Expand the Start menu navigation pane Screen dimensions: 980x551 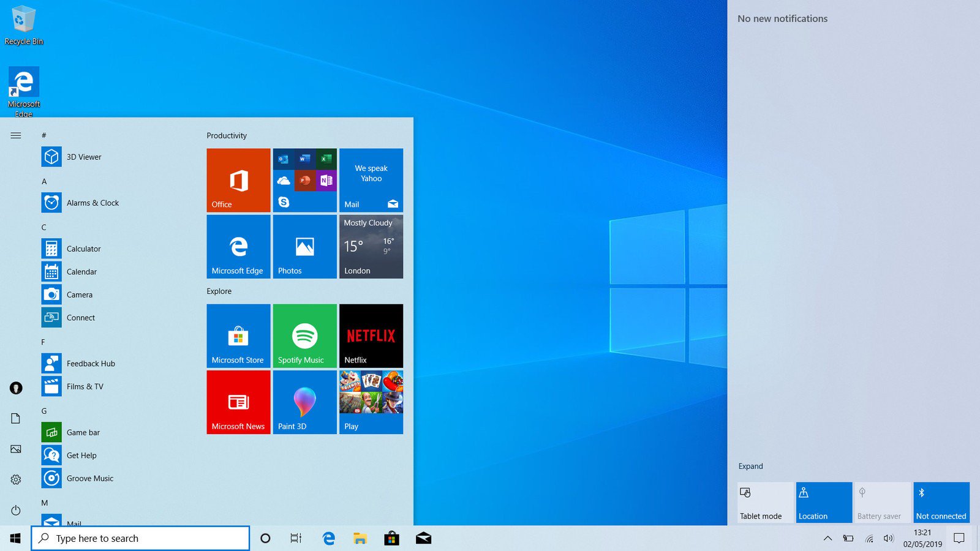pyautogui.click(x=16, y=135)
